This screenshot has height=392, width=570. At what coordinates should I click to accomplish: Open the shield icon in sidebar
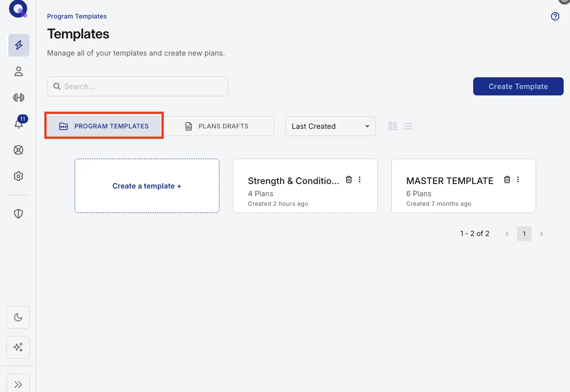[x=19, y=214]
